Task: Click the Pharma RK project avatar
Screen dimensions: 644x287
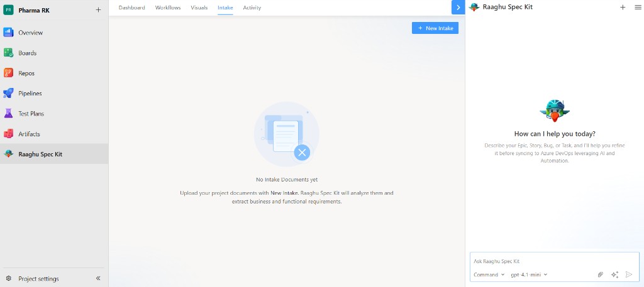Action: (x=8, y=10)
